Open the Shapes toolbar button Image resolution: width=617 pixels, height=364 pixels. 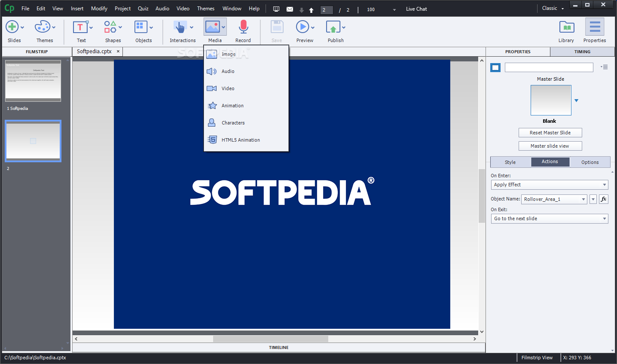[113, 31]
